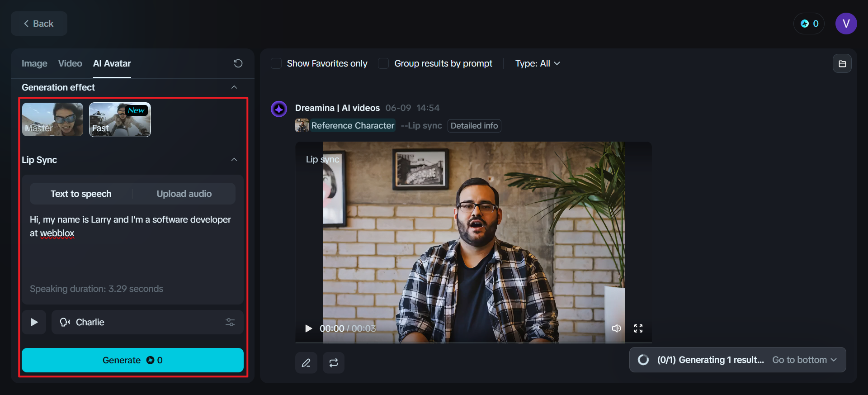Open the user profile avatar V
This screenshot has width=868, height=395.
tap(846, 24)
